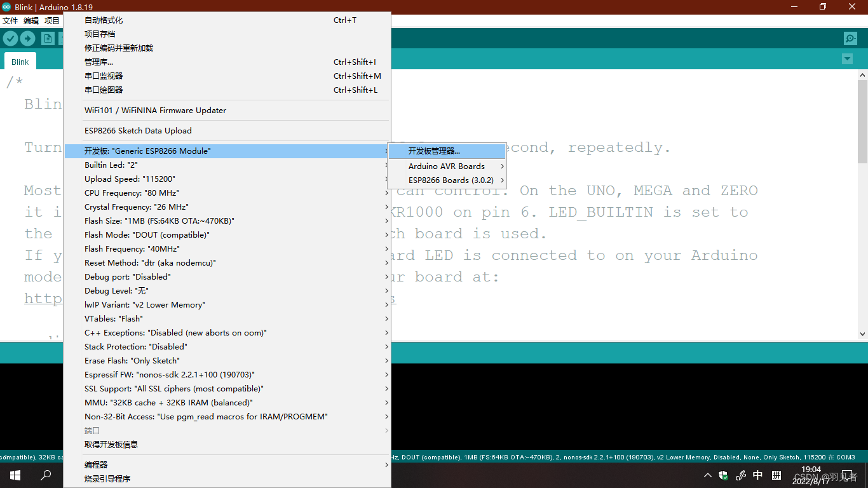Show hidden system tray icons chevron

[708, 475]
